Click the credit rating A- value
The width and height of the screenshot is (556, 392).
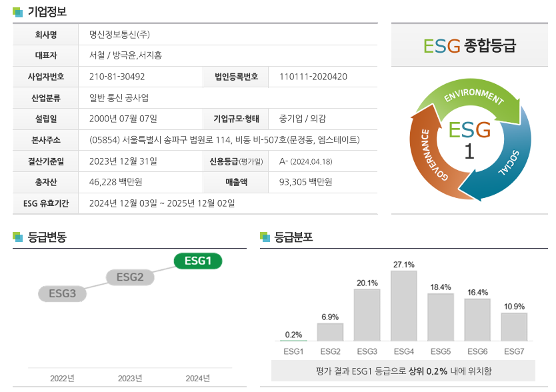pos(284,161)
